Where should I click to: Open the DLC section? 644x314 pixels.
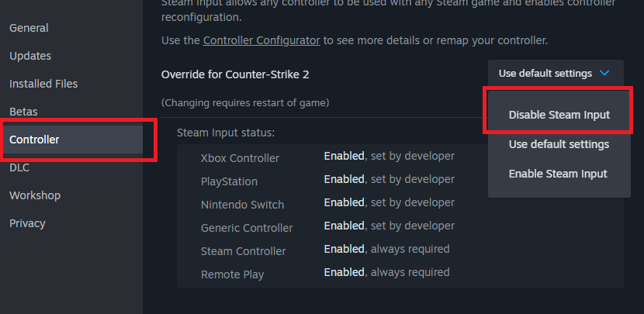[19, 167]
